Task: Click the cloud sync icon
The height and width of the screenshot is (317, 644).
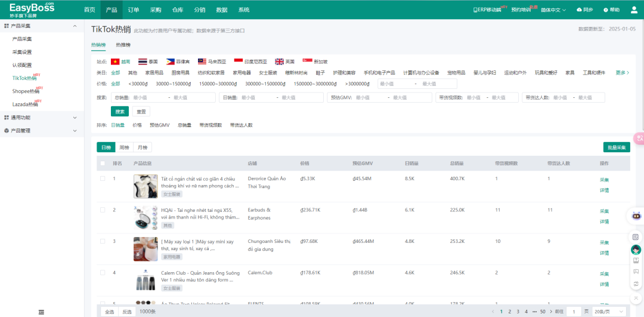Action: pos(580,10)
